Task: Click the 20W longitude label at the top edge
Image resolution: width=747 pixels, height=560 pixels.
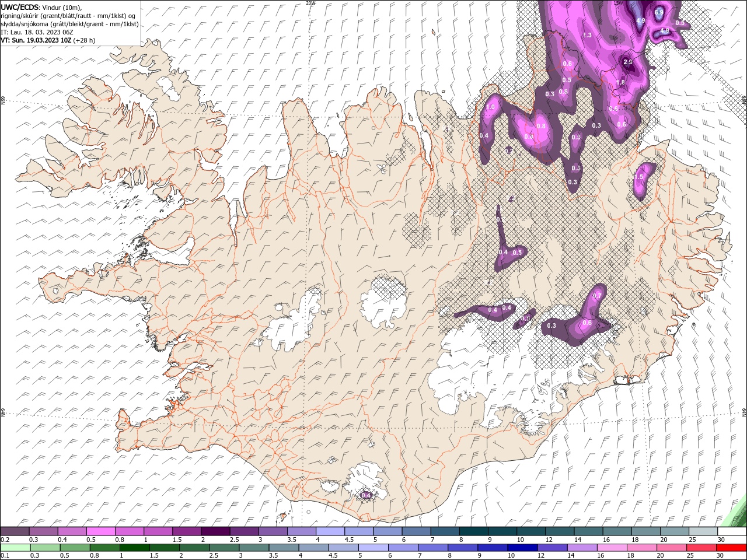Action: tap(310, 3)
